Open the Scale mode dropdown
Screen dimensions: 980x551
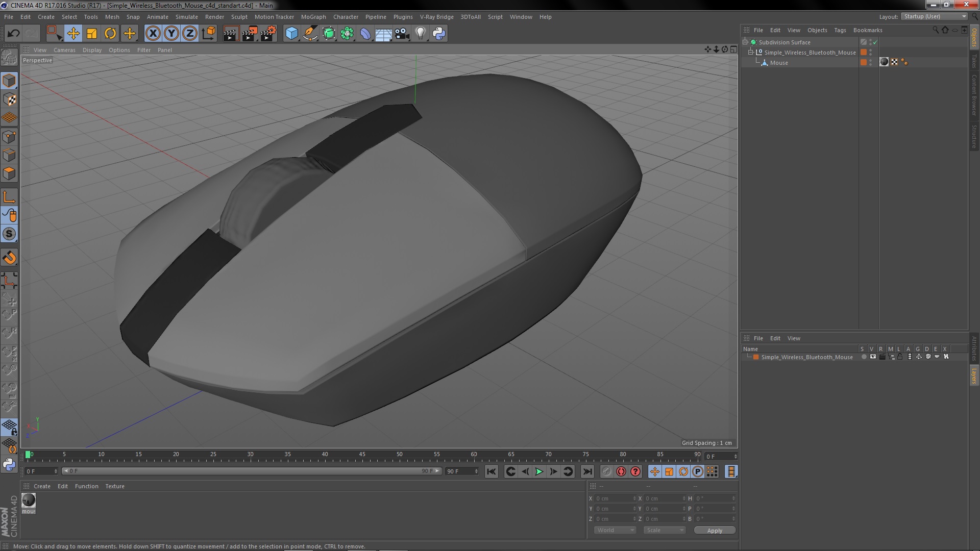[665, 530]
